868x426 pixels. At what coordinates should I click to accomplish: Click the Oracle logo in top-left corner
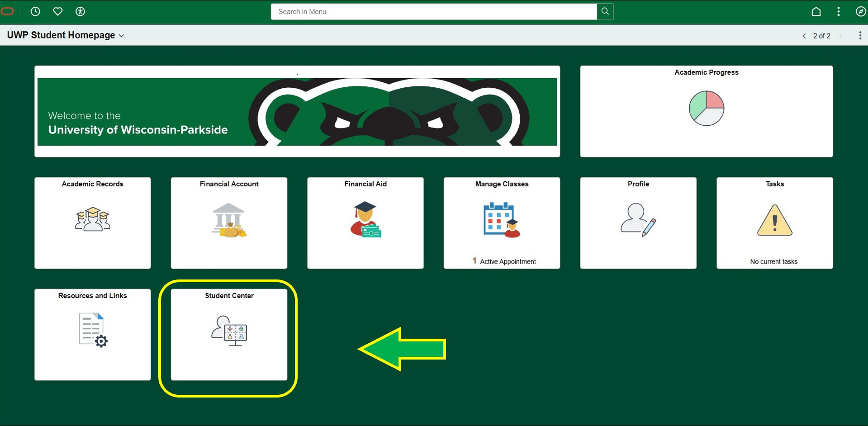(x=7, y=11)
